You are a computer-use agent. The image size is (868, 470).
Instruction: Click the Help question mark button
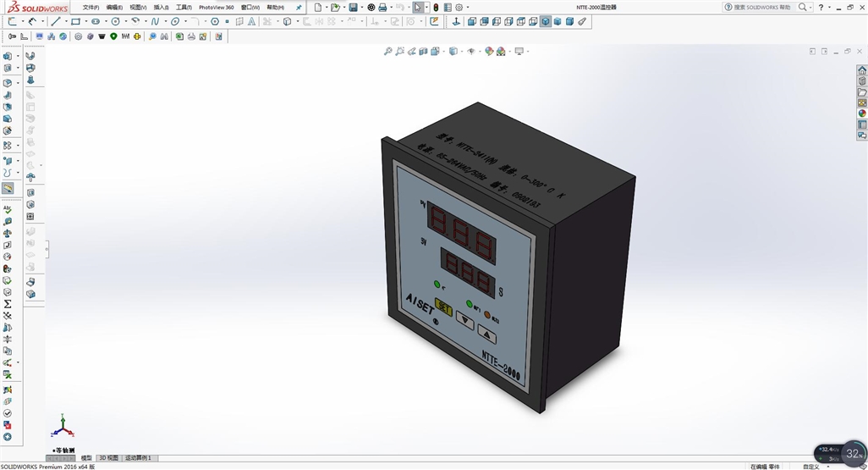821,8
